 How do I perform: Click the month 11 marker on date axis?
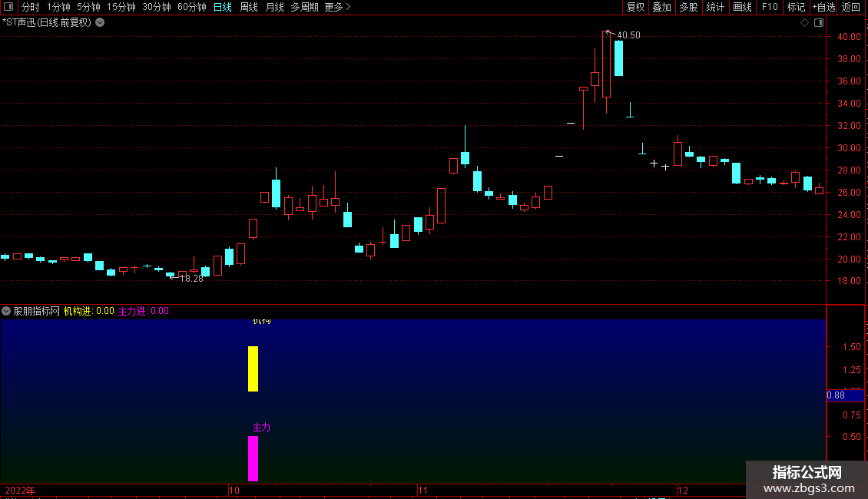423,491
